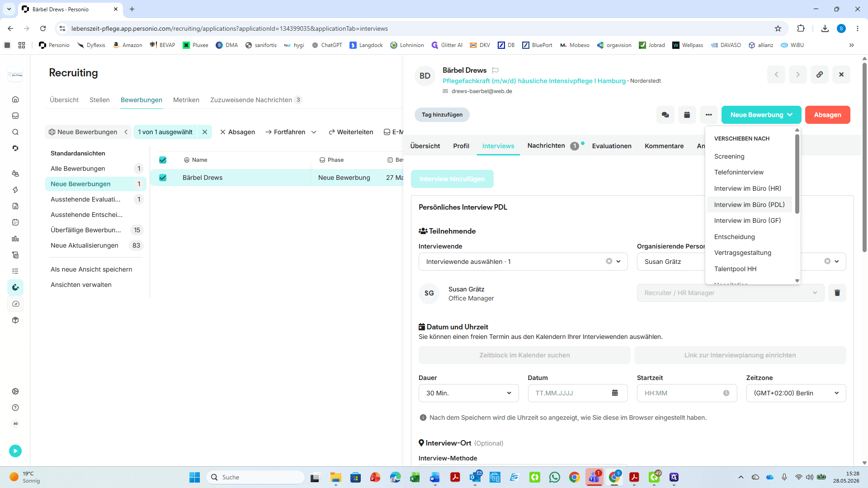Image resolution: width=868 pixels, height=488 pixels.
Task: Expand the Neue Bewerbung phase dropdown
Action: click(x=761, y=115)
